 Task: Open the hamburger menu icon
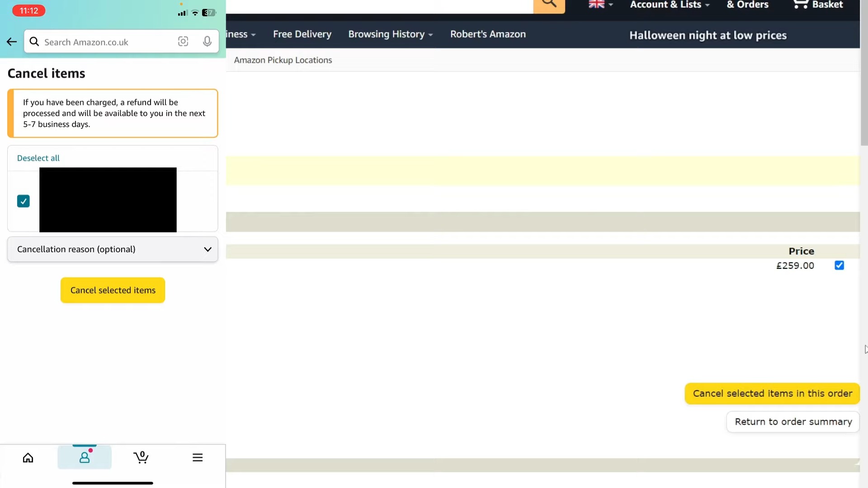click(x=198, y=457)
